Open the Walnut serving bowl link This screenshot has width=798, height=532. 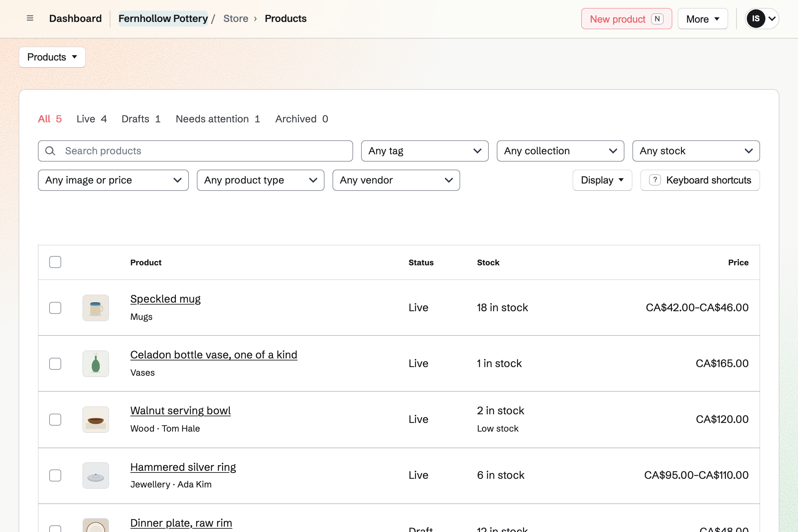181,411
